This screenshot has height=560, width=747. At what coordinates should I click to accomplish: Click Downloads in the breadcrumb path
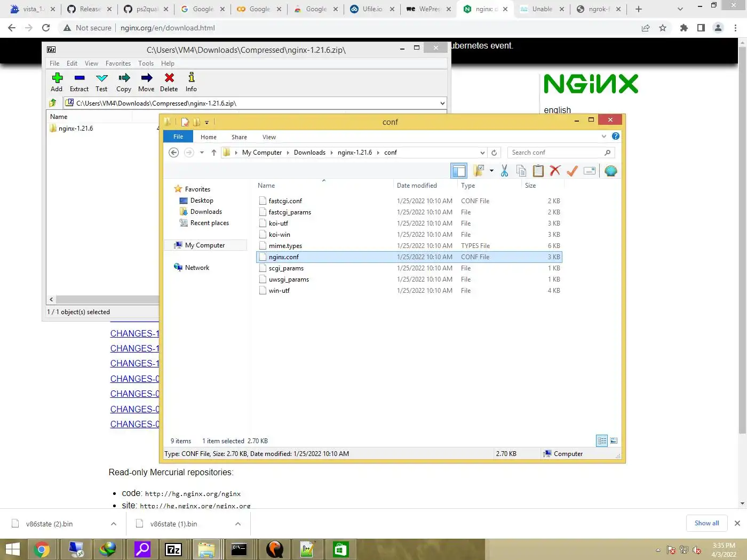tap(309, 153)
